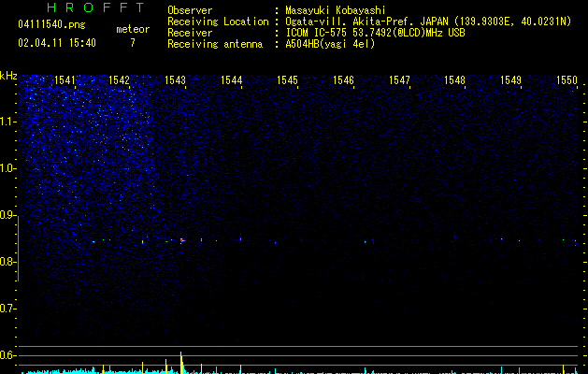Click the 1.0 kHz axis label
Screen dimensions: 588x374
[x=7, y=168]
